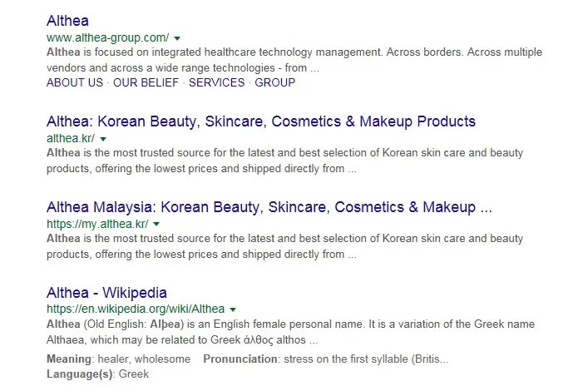This screenshot has width=588, height=391.
Task: Expand dropdown arrow beside althea.kr/
Action: (x=103, y=139)
